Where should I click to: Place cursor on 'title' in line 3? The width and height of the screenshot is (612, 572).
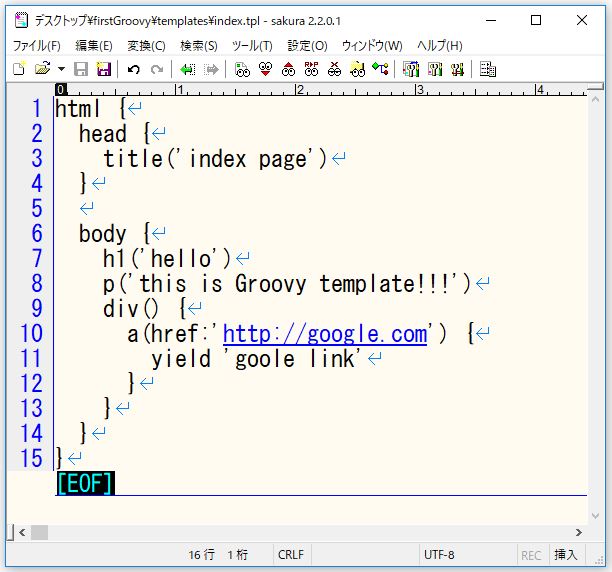pyautogui.click(x=133, y=159)
